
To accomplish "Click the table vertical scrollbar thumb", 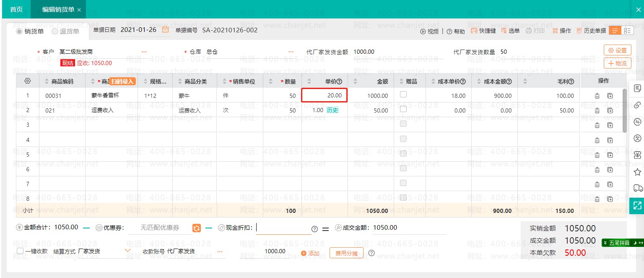I will (x=625, y=110).
